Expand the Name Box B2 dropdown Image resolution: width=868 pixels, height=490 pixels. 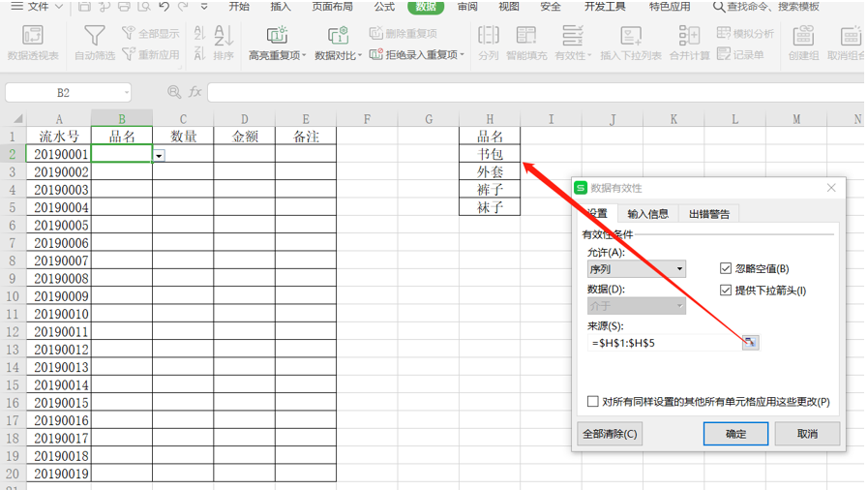pos(127,92)
